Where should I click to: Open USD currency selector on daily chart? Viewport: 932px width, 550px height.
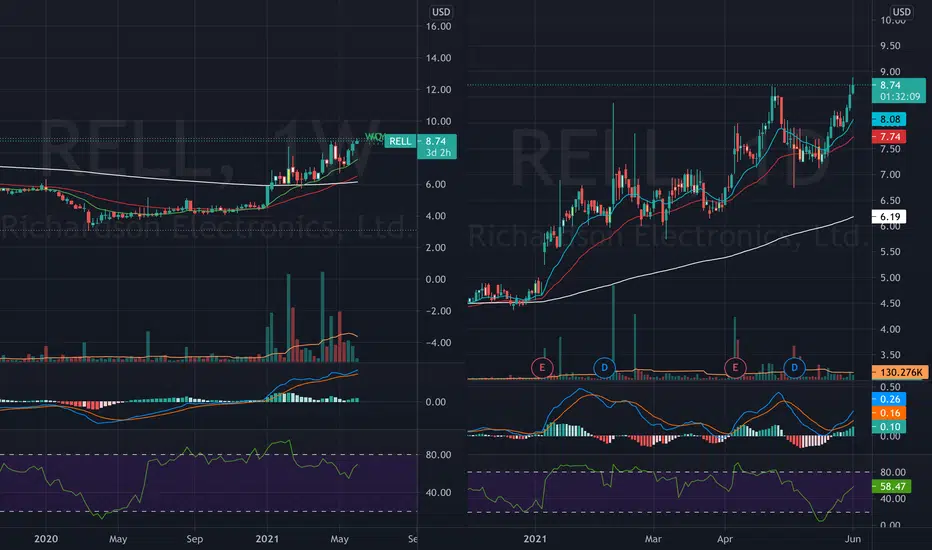click(x=901, y=12)
